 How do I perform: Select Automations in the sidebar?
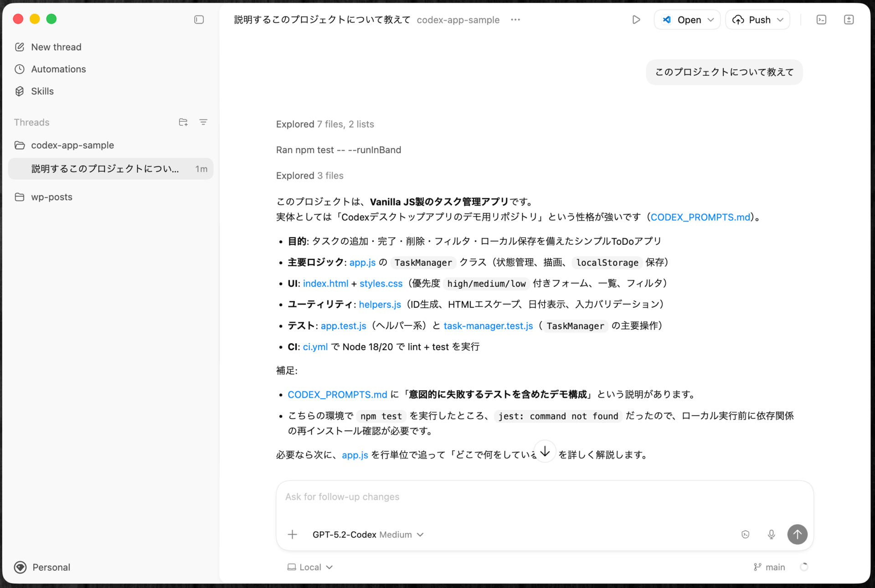coord(58,69)
